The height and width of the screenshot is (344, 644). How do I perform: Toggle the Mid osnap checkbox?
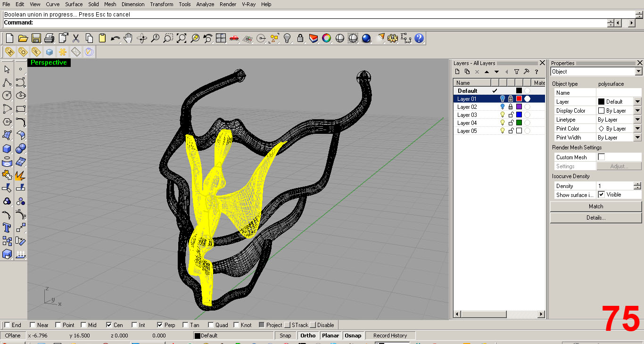(x=83, y=325)
